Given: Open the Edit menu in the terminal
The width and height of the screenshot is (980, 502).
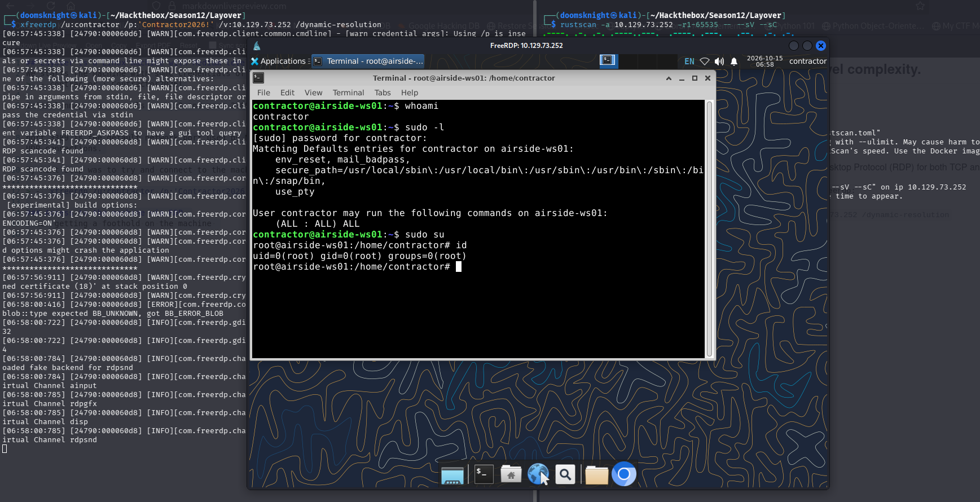Looking at the screenshot, I should (287, 93).
